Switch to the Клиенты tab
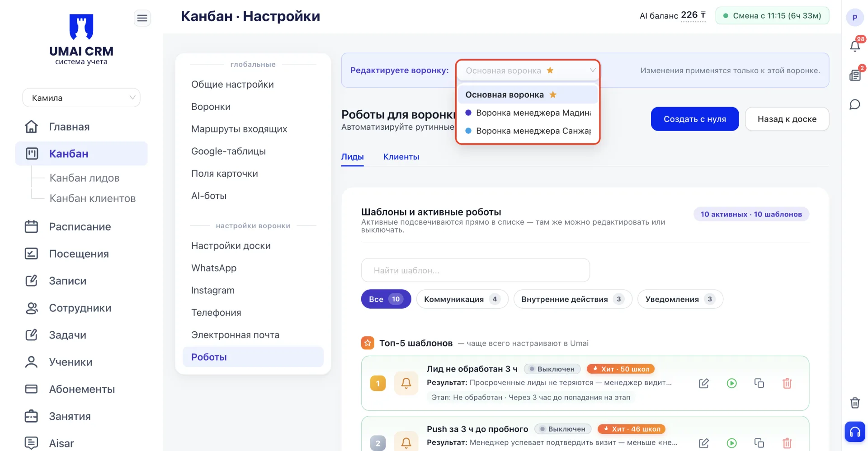Image resolution: width=868 pixels, height=451 pixels. click(x=401, y=157)
